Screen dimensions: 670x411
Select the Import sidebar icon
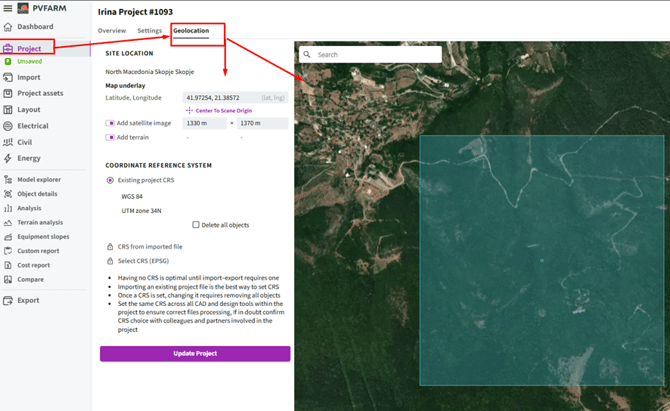(x=8, y=77)
